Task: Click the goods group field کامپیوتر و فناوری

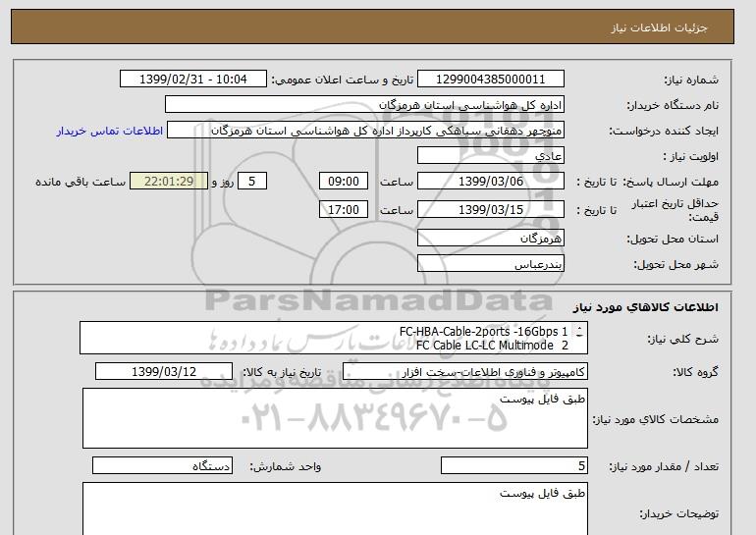Action: click(465, 372)
